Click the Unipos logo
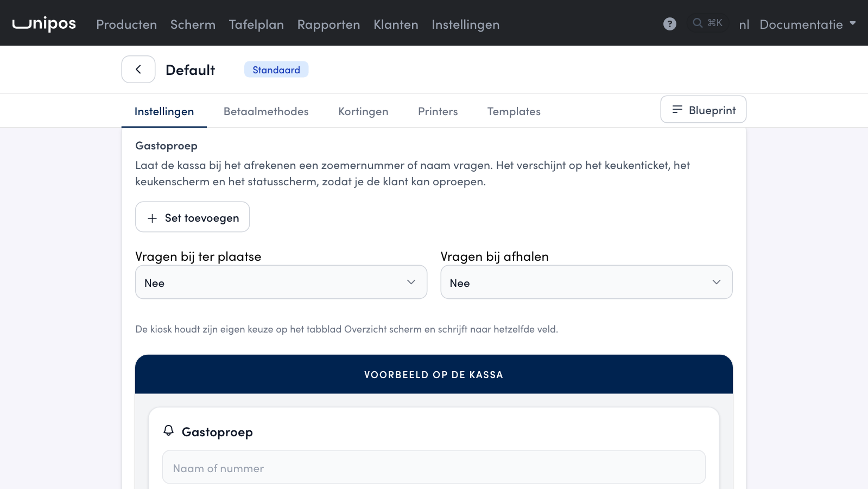Screen dimensions: 868x489 coord(44,23)
